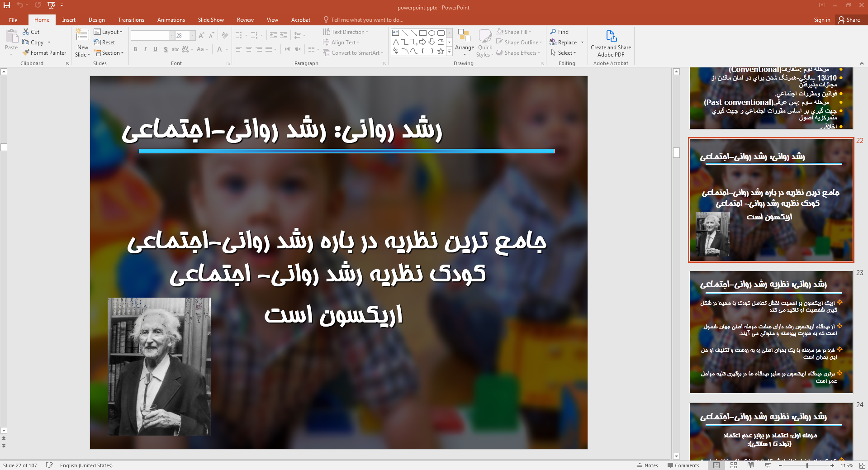Click Fit slide to current window icon
Viewport: 868px width, 470px height.
point(862,465)
